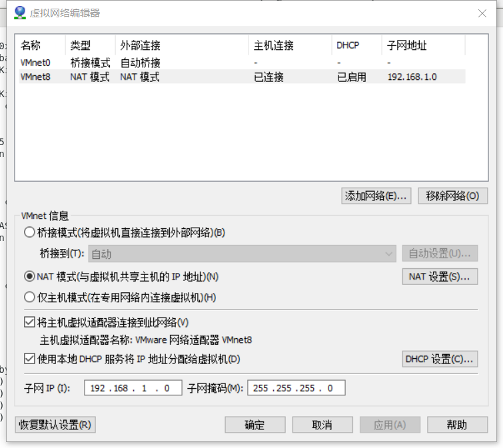
Task: Click the Virtual Network Editor globe icon
Action: [20, 13]
